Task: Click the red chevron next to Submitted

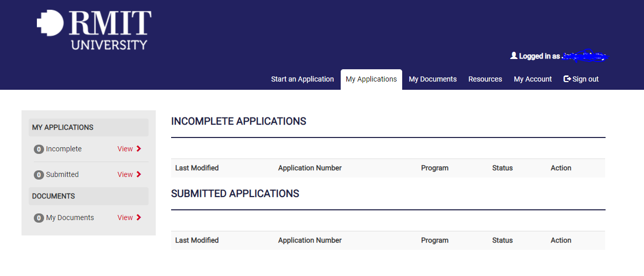Action: coord(139,174)
